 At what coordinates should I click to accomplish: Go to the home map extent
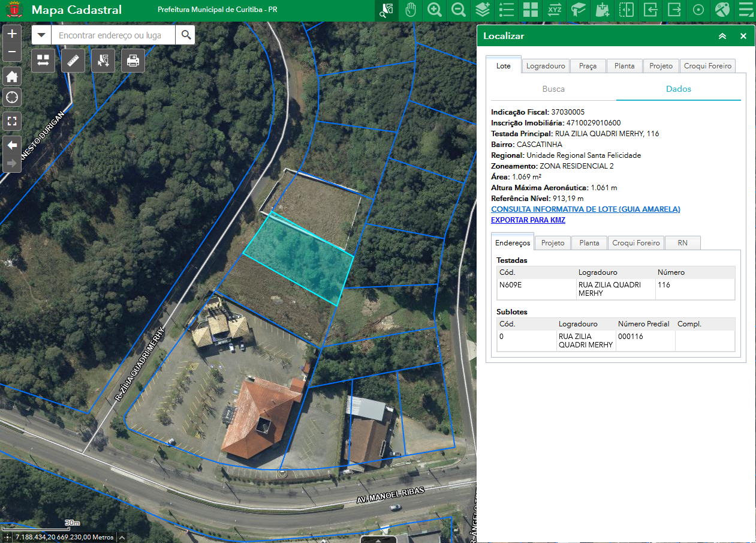pyautogui.click(x=12, y=76)
